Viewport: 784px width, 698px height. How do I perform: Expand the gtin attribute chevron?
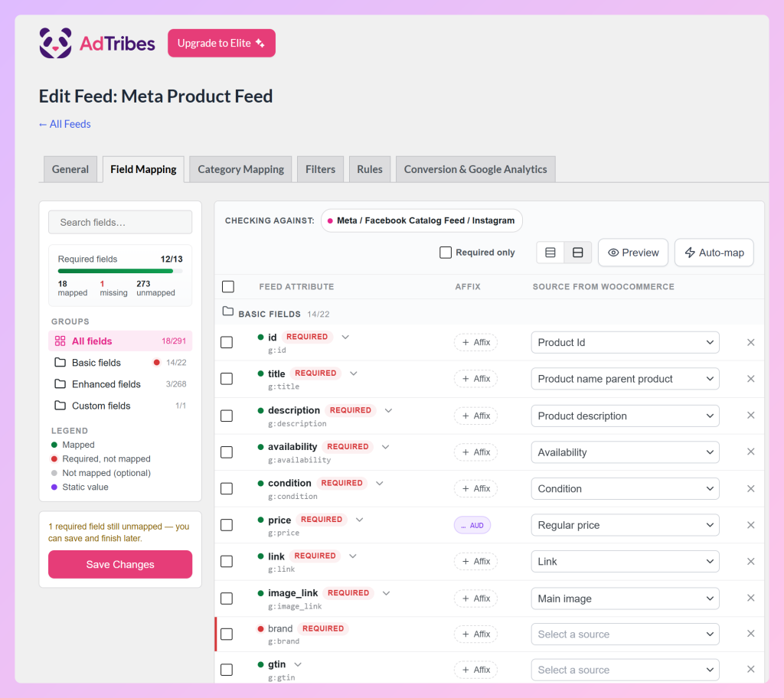coord(298,664)
